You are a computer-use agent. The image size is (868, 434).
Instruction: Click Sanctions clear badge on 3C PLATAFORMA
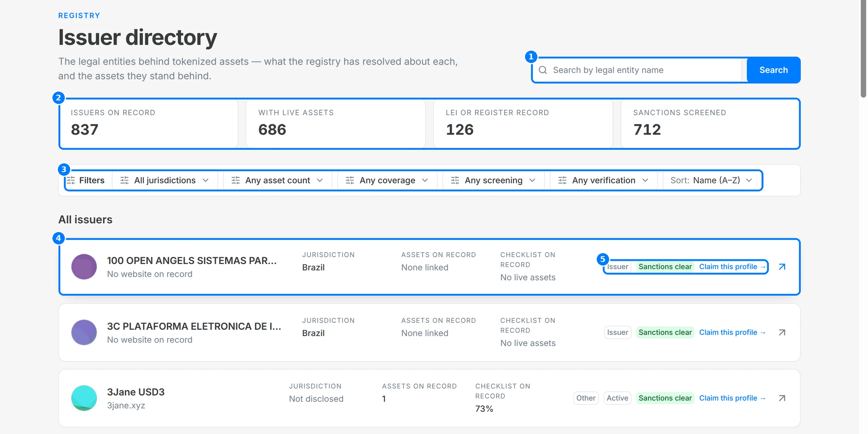[x=665, y=332]
